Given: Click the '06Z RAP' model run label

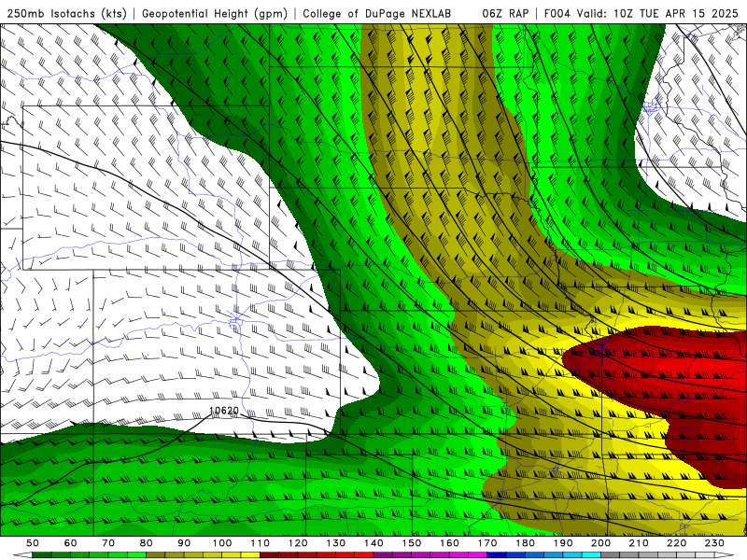Looking at the screenshot, I should [505, 13].
